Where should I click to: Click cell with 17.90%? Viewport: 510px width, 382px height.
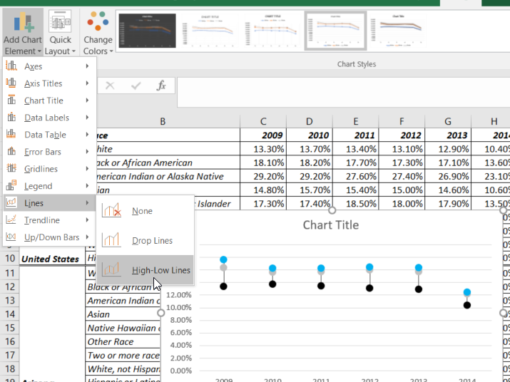click(448, 203)
